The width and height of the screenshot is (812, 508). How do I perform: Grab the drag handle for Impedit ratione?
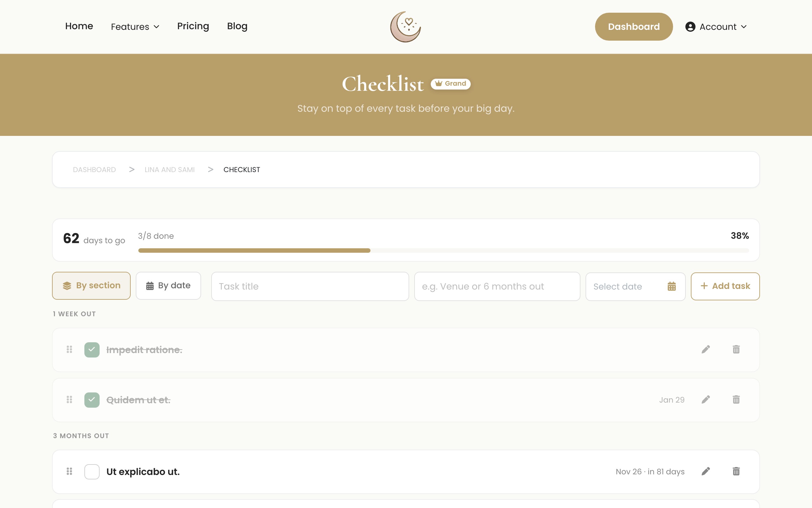coord(69,350)
